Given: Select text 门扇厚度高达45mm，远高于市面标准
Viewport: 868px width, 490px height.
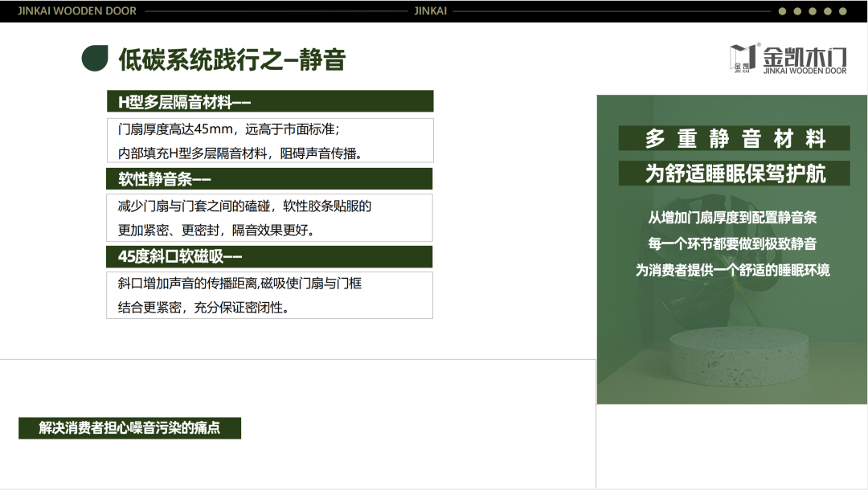Looking at the screenshot, I should pyautogui.click(x=226, y=129).
